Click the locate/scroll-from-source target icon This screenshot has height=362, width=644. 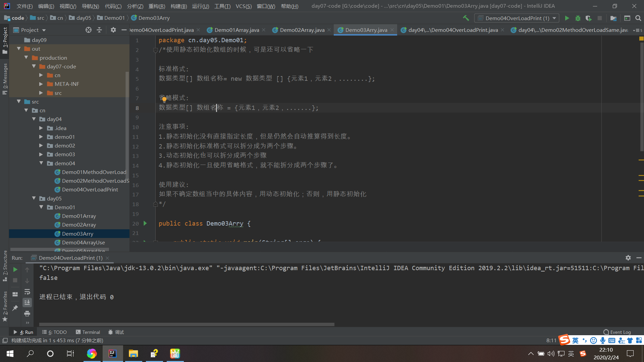[x=89, y=30]
